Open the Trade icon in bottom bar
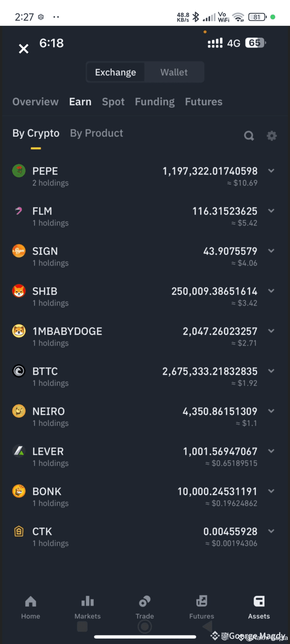This screenshot has width=290, height=644. click(145, 601)
